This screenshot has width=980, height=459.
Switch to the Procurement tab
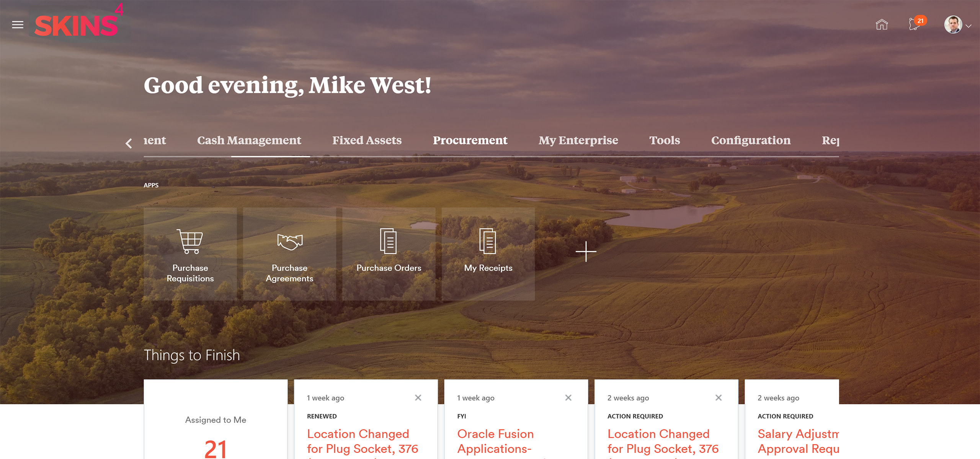coord(470,140)
